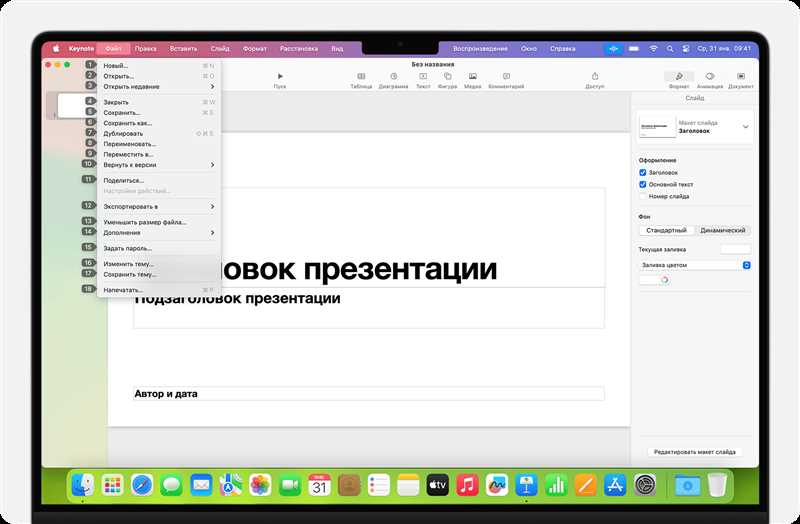
Task: Choose Новый… in the File menu
Action: click(x=159, y=65)
